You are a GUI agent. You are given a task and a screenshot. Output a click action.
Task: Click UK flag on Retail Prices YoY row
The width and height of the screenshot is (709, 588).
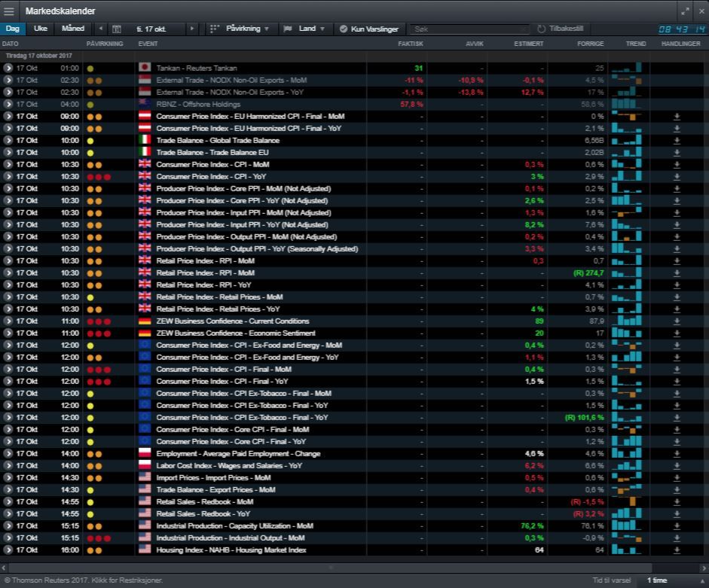(x=145, y=309)
